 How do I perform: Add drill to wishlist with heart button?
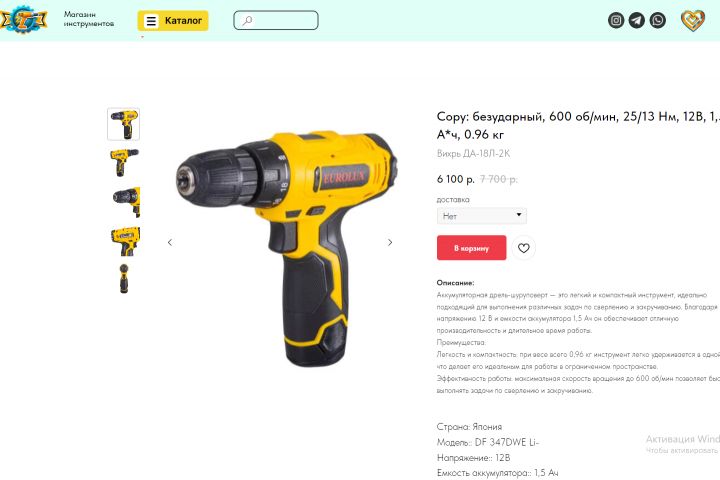click(523, 248)
